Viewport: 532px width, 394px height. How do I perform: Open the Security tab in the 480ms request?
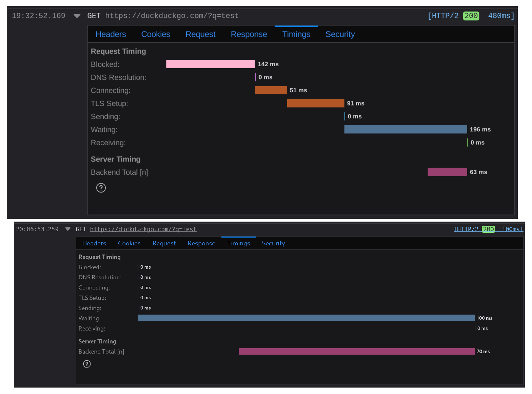coord(340,34)
